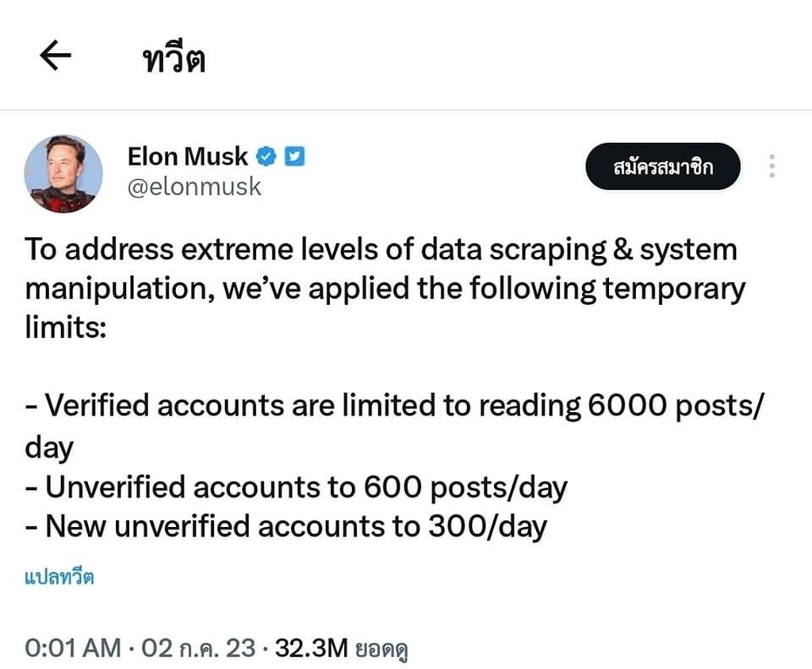This screenshot has height=669, width=812.
Task: Open the Elon Musk display name
Action: [x=187, y=156]
